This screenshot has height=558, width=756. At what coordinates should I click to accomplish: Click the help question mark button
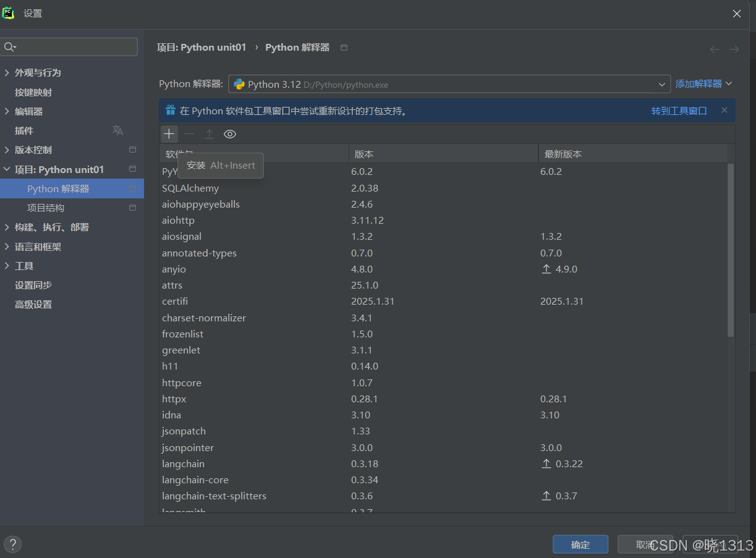pyautogui.click(x=12, y=544)
